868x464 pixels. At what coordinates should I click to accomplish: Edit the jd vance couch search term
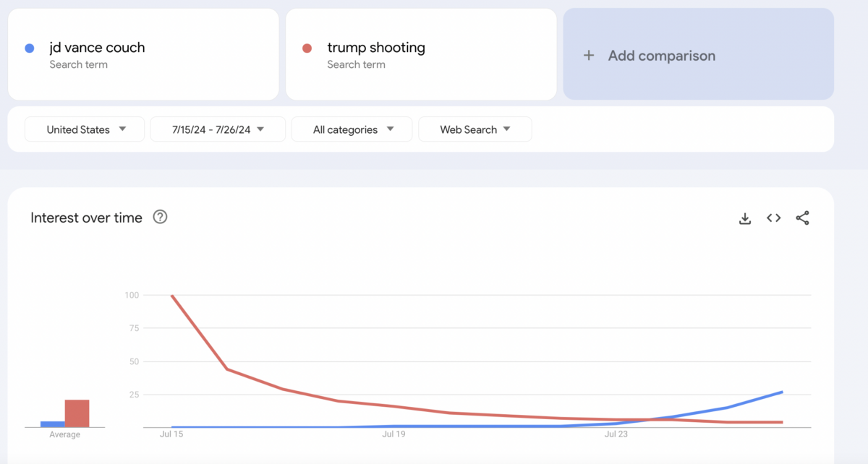click(x=97, y=48)
